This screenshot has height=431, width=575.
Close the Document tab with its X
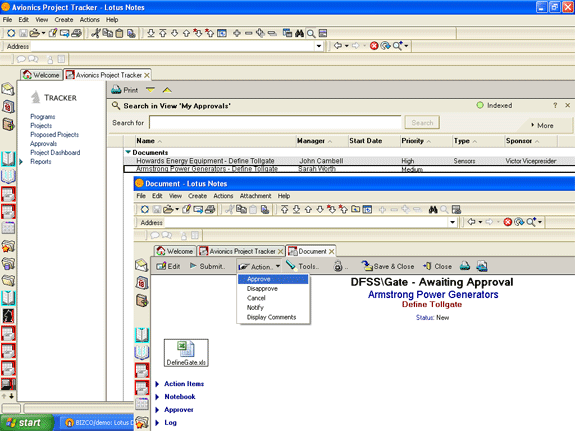pos(332,251)
